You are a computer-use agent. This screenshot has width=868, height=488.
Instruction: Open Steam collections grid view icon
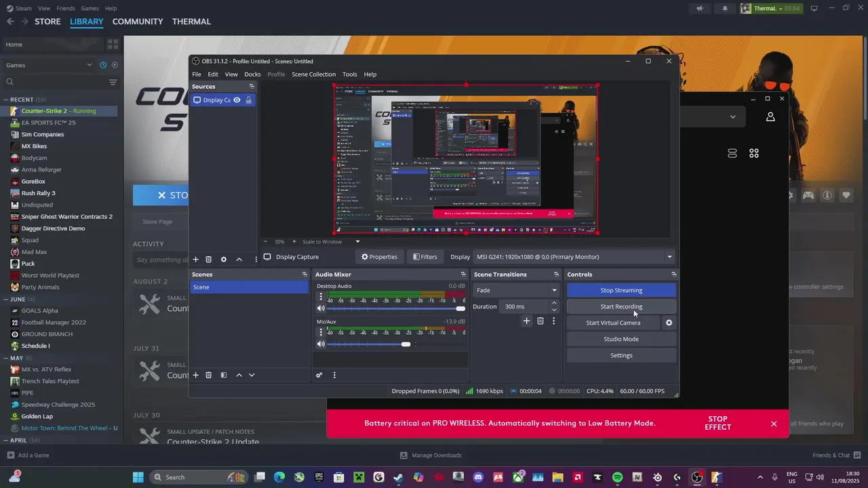[x=113, y=44]
